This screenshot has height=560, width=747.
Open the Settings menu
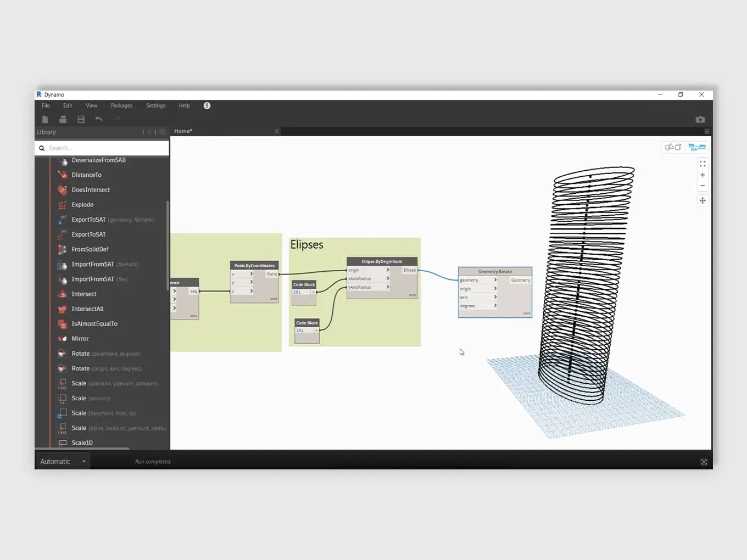coord(155,106)
